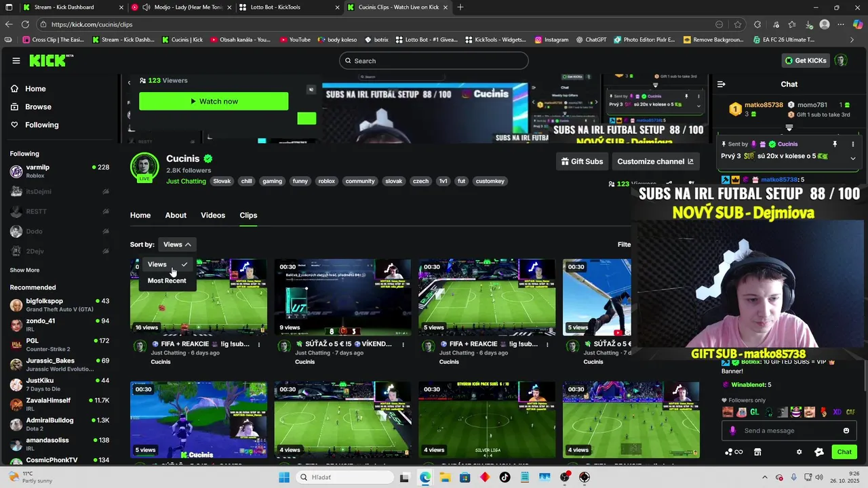Open Edge downloads icon

point(809,24)
